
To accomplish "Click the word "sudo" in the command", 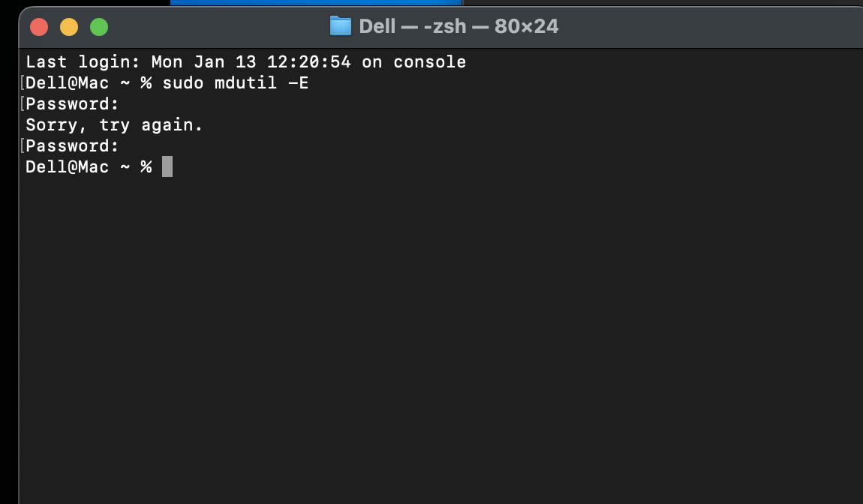I will coord(183,83).
